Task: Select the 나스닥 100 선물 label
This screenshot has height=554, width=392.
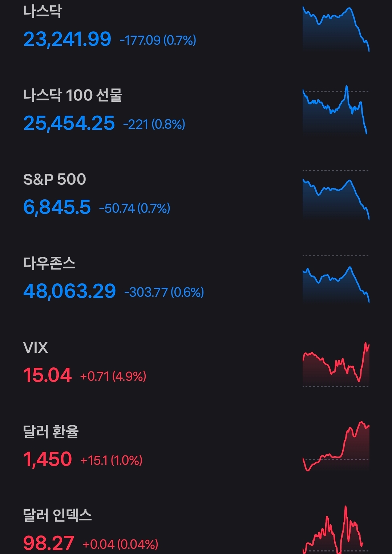Action: pyautogui.click(x=73, y=95)
